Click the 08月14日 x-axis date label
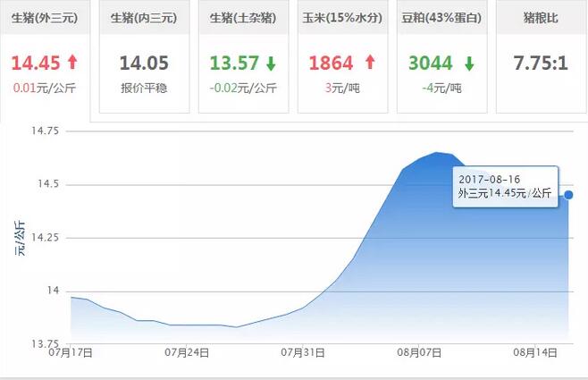The height and width of the screenshot is (380, 588). [x=534, y=354]
